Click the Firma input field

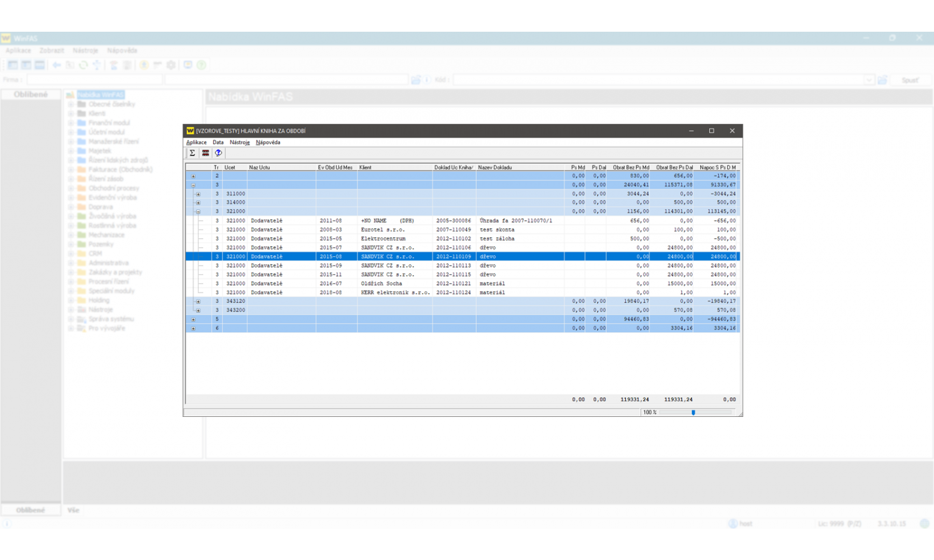point(95,80)
